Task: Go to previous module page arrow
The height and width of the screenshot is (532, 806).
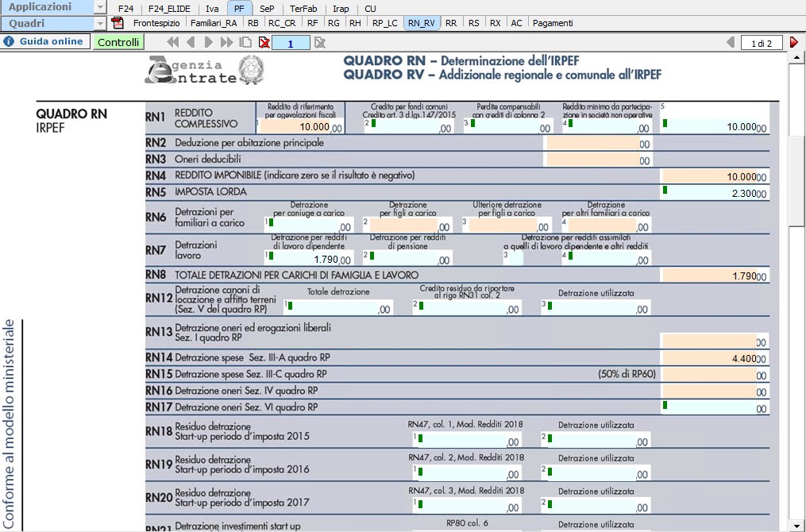Action: (191, 42)
